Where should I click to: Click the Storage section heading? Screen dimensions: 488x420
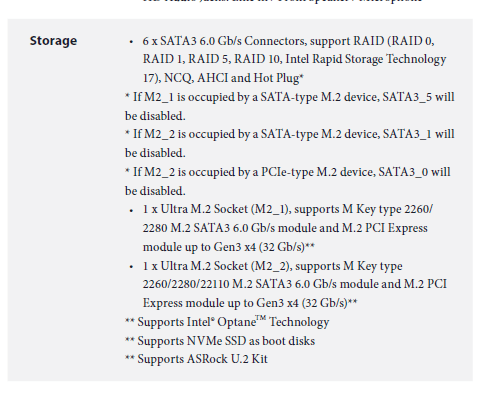tap(53, 41)
